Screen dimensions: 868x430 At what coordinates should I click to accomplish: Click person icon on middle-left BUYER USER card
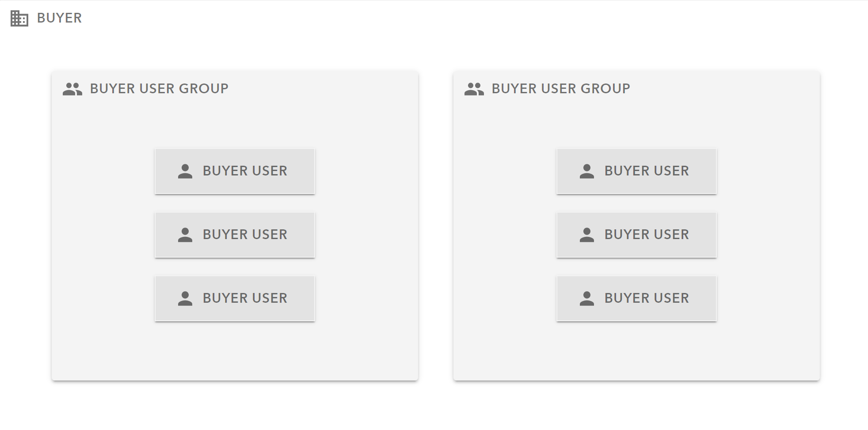[185, 235]
